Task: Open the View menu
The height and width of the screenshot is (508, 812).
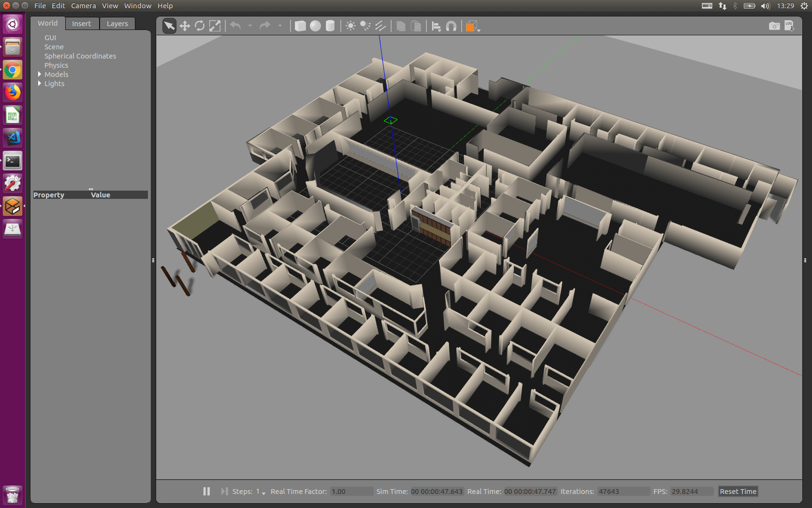Action: (110, 6)
